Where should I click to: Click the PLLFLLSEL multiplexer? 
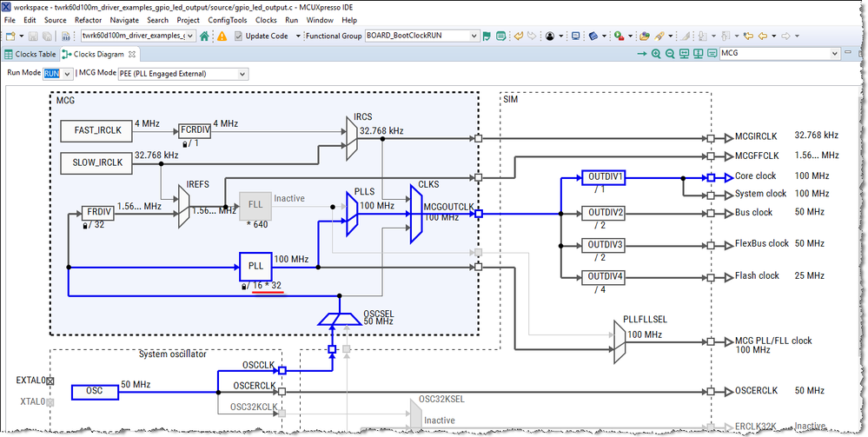[x=620, y=341]
